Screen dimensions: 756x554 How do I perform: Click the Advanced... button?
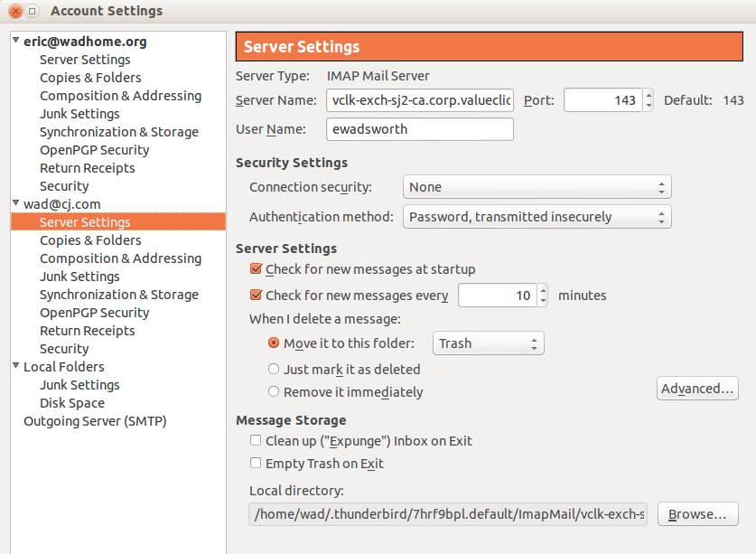point(696,389)
